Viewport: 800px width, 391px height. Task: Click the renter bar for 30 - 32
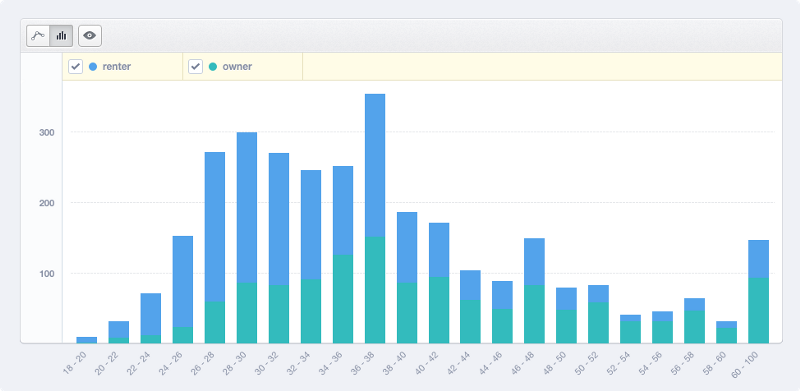coord(279,219)
